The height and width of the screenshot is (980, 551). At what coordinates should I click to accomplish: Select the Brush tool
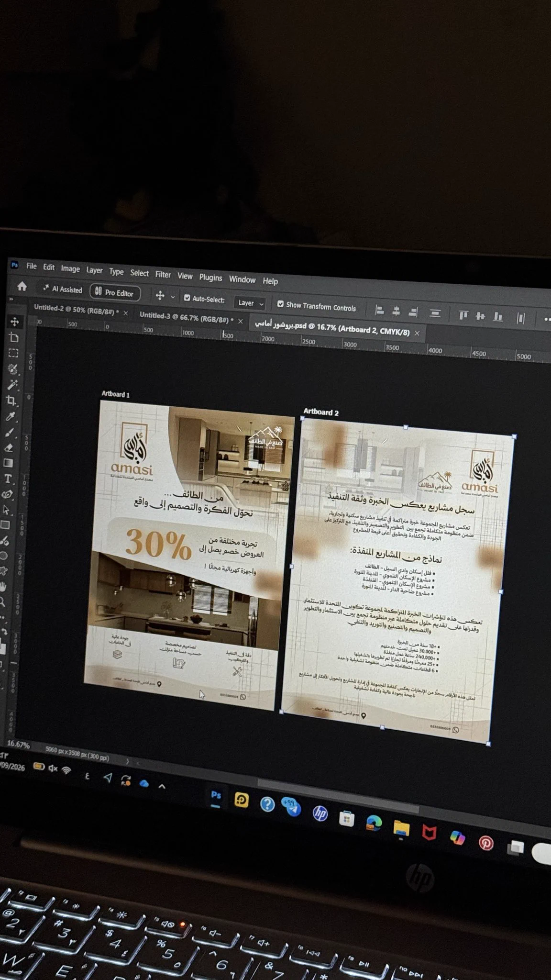(10, 432)
